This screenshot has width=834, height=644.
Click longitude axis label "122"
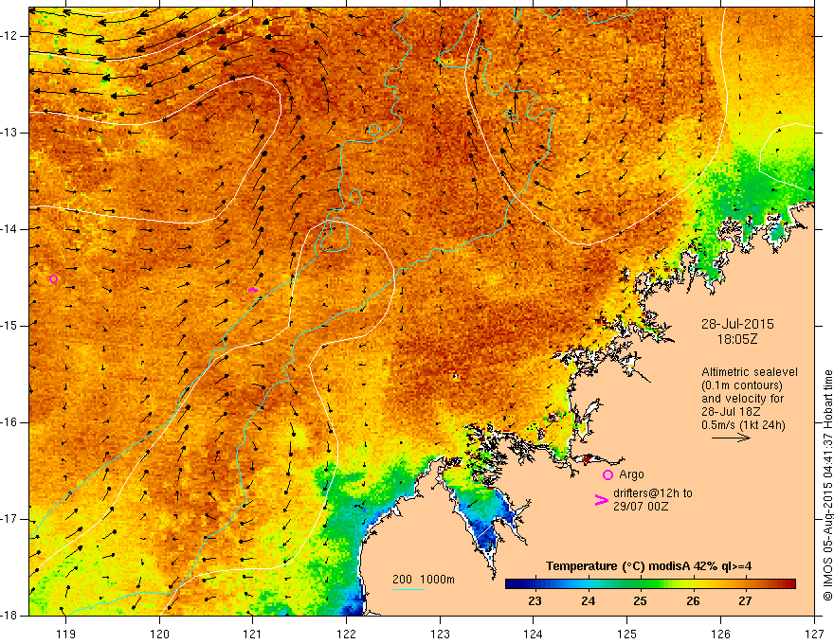point(346,634)
